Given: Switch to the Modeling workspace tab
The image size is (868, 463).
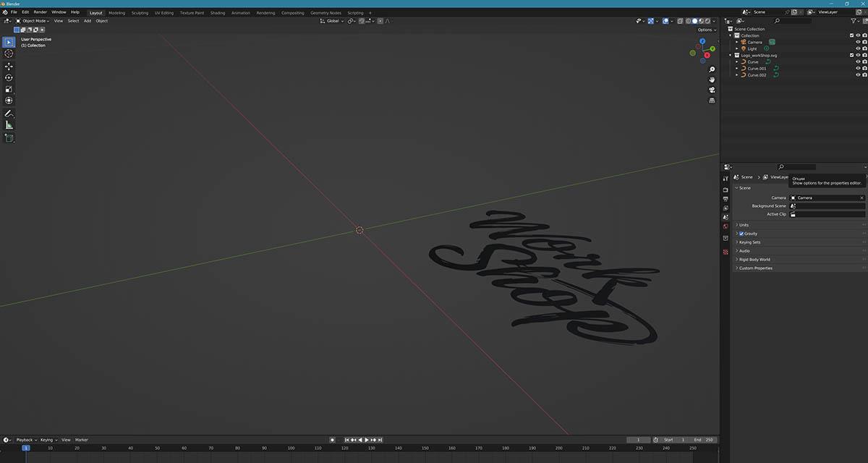Looking at the screenshot, I should (116, 13).
